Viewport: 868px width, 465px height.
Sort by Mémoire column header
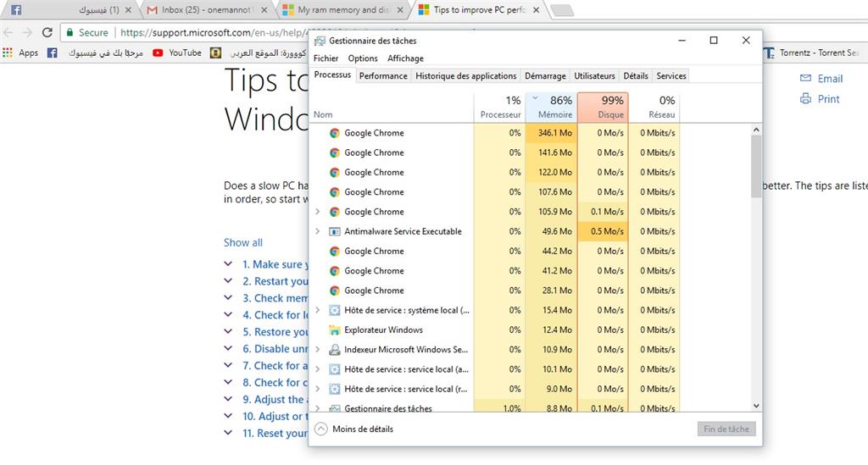(x=551, y=108)
